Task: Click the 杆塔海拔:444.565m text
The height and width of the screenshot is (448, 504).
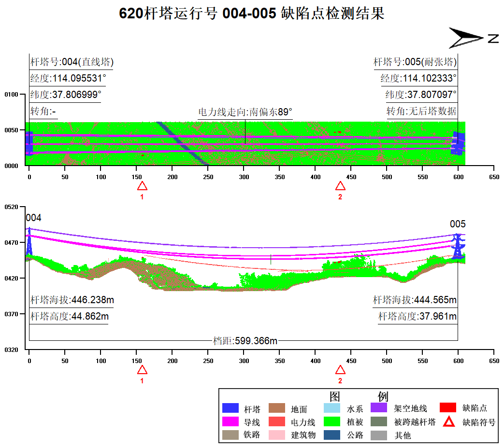Action: point(415,300)
